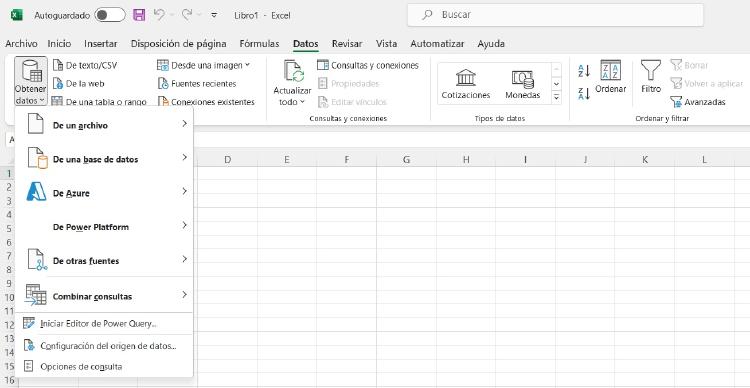The height and width of the screenshot is (388, 750).
Task: Sort ascending A to Z icon
Action: coord(584,71)
